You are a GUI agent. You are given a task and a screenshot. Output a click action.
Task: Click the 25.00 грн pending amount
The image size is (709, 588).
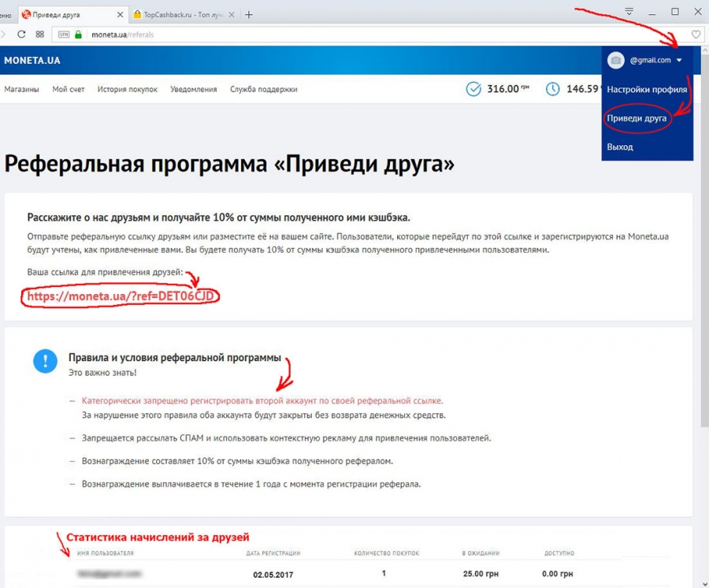481,574
